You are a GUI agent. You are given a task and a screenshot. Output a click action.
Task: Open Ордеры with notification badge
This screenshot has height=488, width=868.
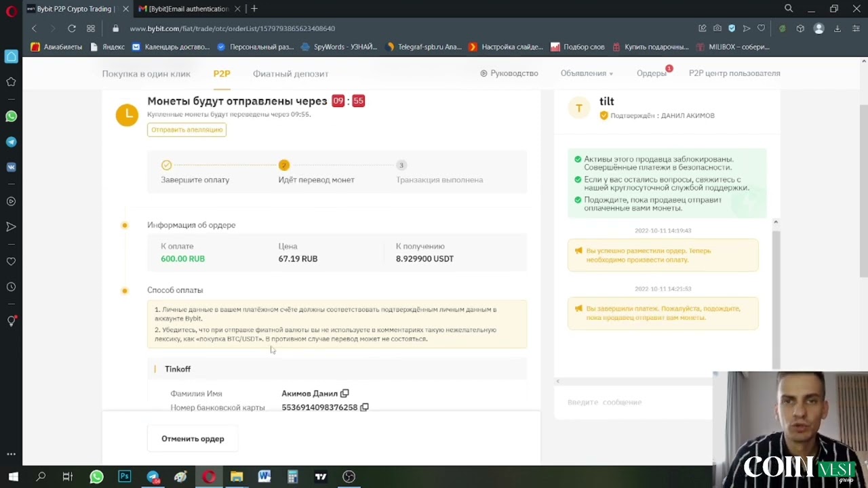point(652,73)
